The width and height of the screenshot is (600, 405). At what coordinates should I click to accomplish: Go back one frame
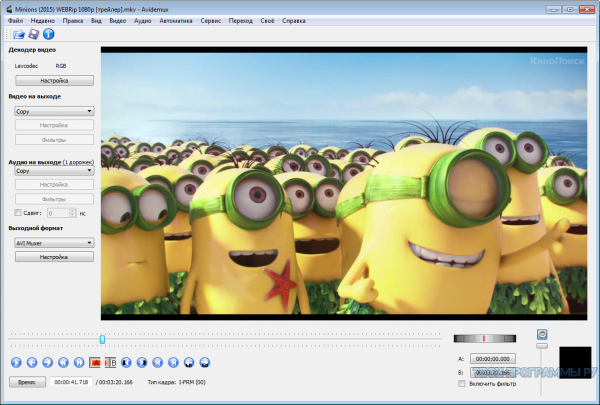[x=32, y=362]
